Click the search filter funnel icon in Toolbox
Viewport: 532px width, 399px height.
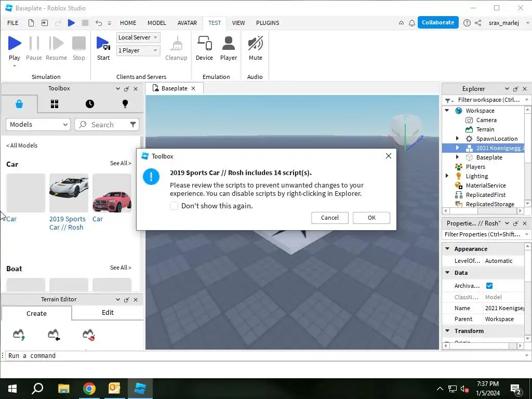(133, 125)
